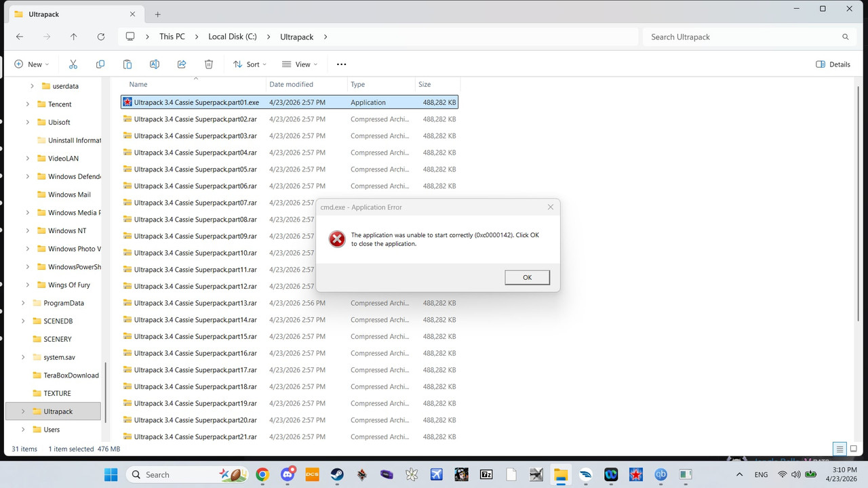This screenshot has width=868, height=488.
Task: Click the PC monitor icon in address bar
Action: coord(130,37)
